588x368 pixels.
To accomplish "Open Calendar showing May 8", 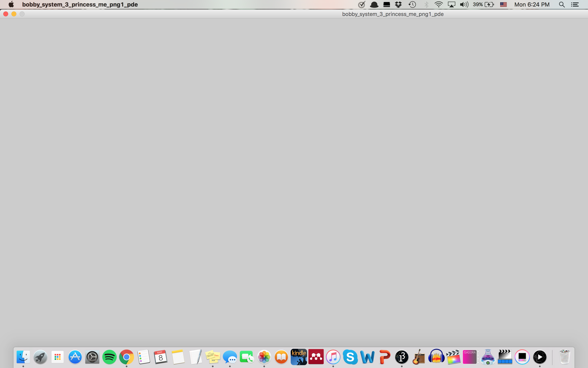I will coord(161,357).
